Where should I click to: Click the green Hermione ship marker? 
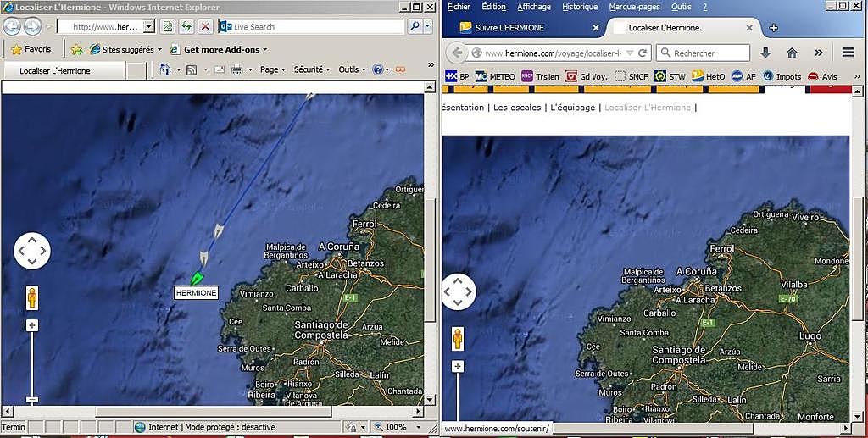coord(197,277)
